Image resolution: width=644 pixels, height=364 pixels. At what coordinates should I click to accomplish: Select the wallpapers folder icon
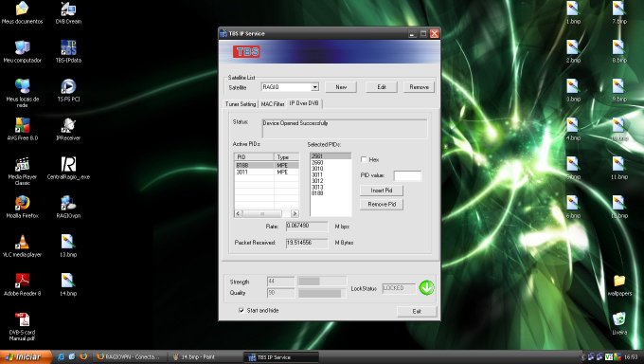(x=619, y=284)
